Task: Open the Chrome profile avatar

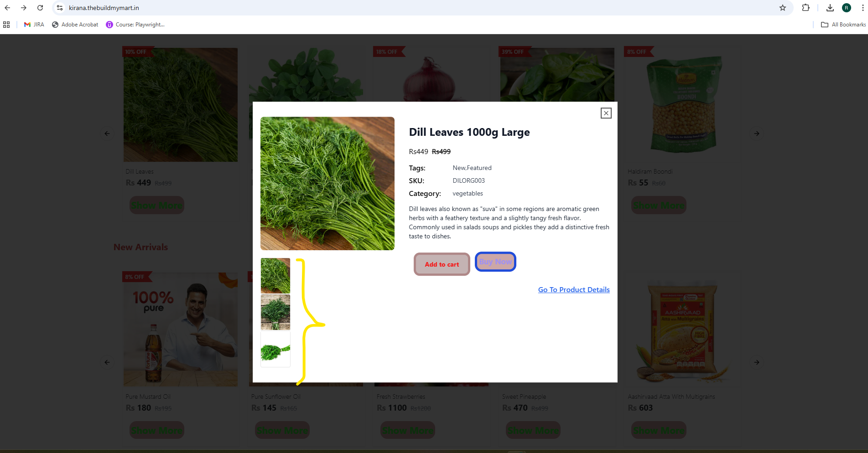Action: click(847, 8)
